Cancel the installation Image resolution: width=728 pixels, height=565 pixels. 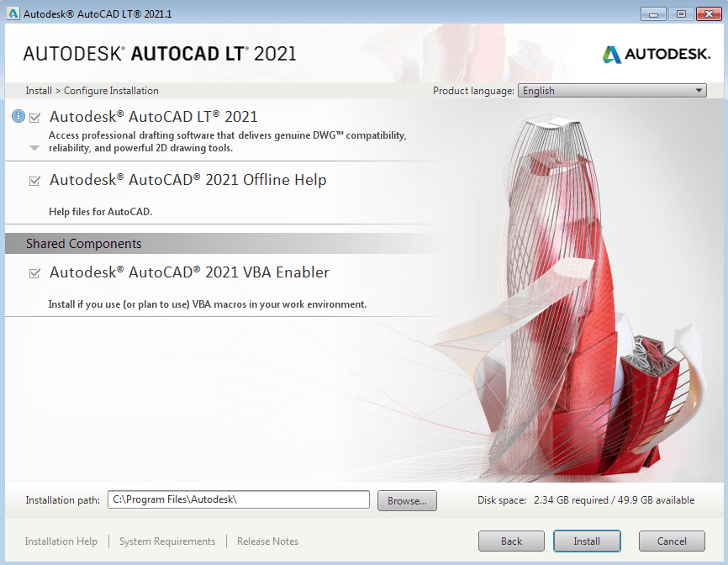pyautogui.click(x=672, y=541)
